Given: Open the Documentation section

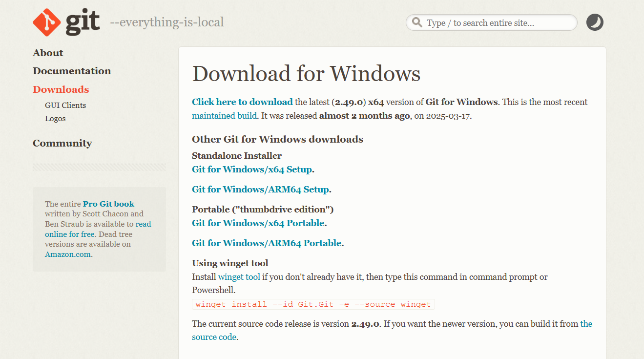Looking at the screenshot, I should (72, 71).
